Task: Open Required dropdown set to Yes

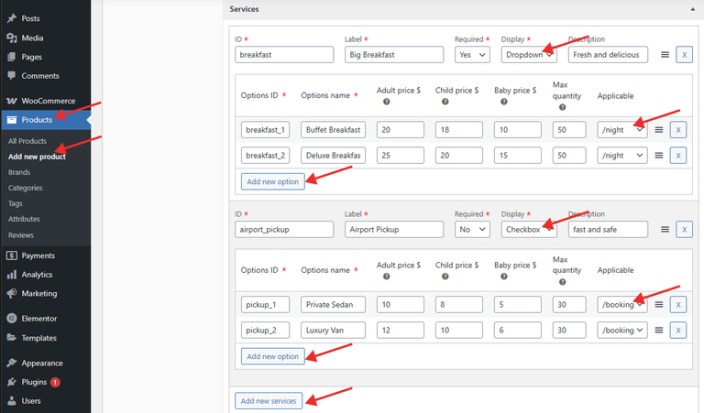Action: [x=472, y=55]
